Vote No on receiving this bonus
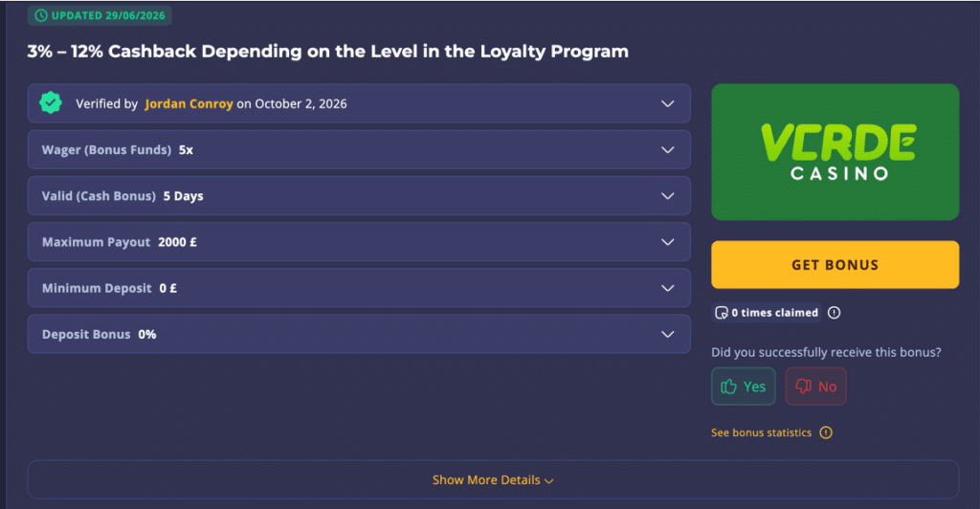 point(815,387)
